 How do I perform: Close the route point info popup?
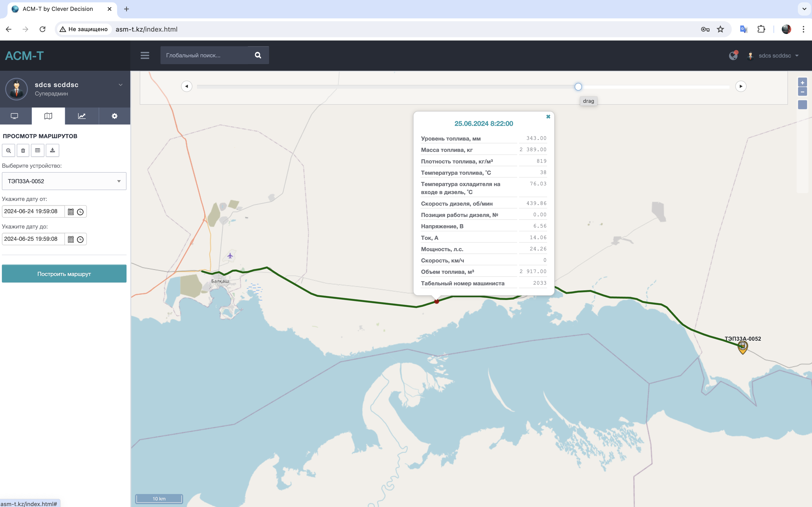pyautogui.click(x=548, y=117)
